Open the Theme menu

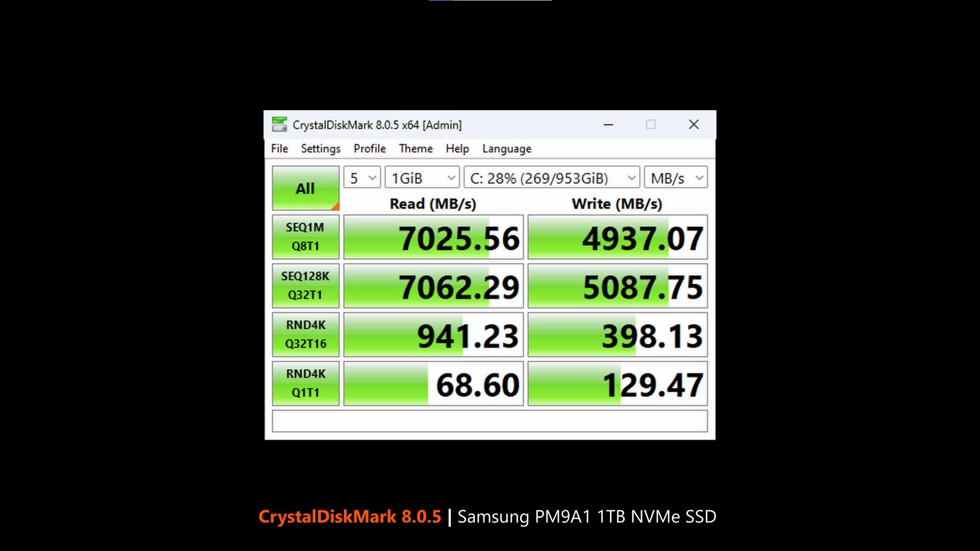415,148
